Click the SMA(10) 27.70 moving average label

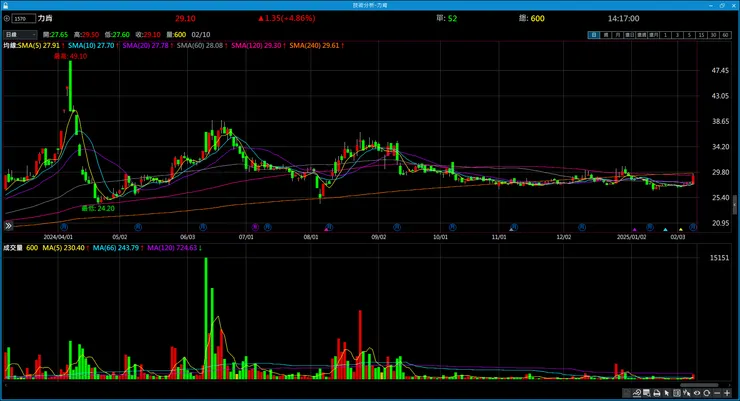(93, 45)
